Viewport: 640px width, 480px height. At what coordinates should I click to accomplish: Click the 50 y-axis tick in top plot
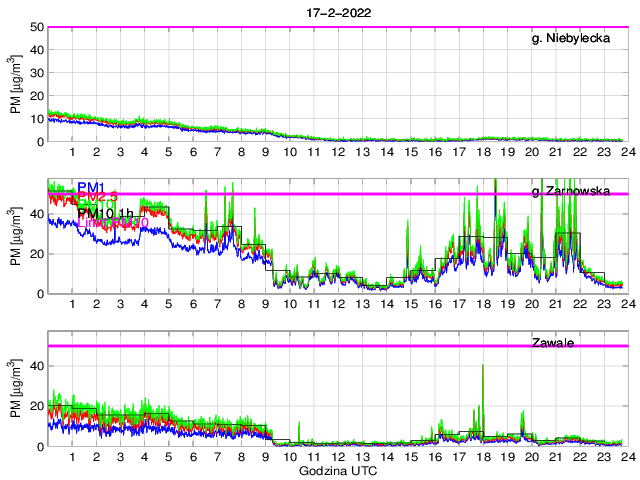[x=37, y=27]
